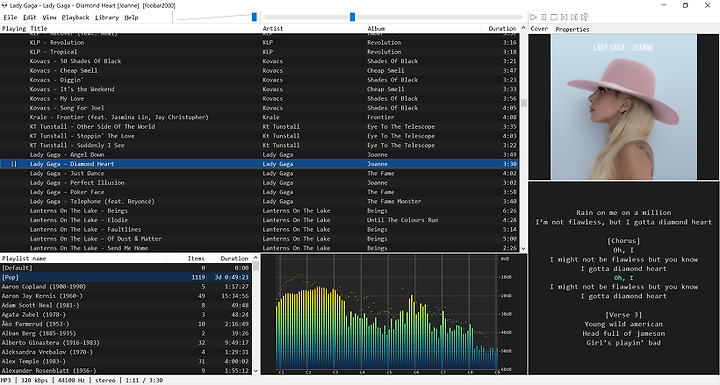720x385 pixels.
Task: Open the Edit menu
Action: click(30, 17)
